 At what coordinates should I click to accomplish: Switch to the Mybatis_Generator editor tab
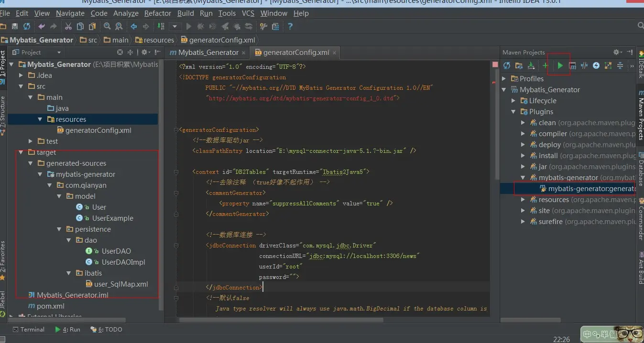[208, 53]
